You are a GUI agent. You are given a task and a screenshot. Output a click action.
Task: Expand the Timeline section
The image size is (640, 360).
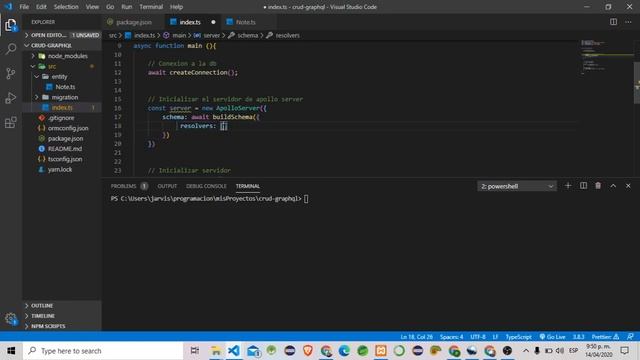pos(62,316)
